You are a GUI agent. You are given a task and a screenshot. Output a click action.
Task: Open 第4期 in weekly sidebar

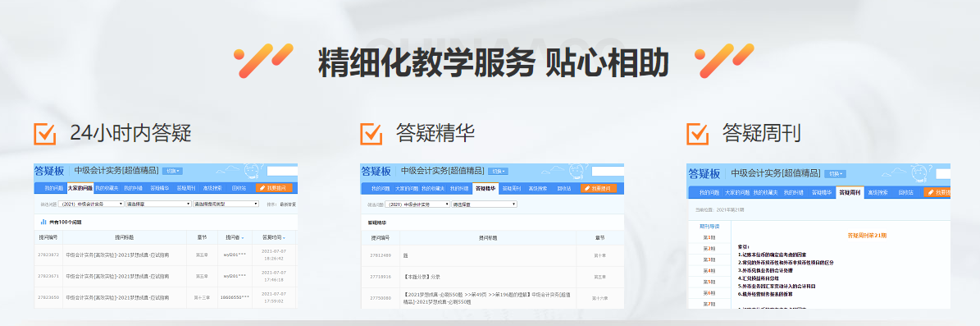tap(709, 270)
